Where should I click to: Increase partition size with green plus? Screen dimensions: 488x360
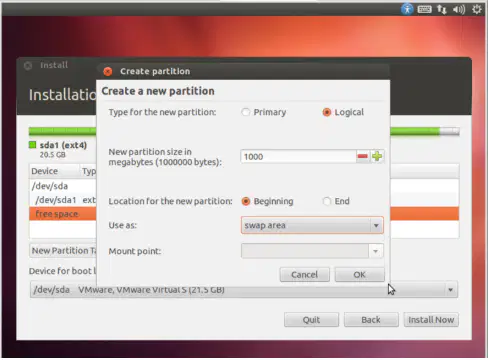coord(377,156)
